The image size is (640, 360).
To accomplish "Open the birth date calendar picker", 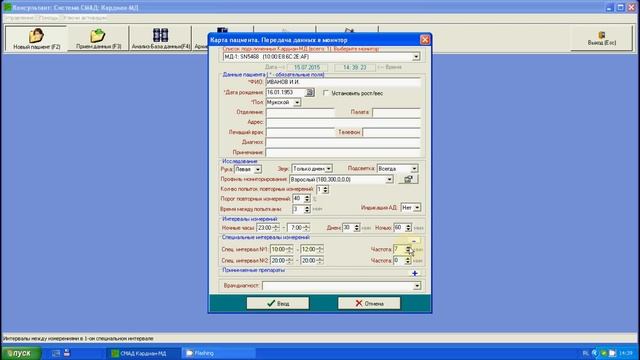I will [x=310, y=93].
